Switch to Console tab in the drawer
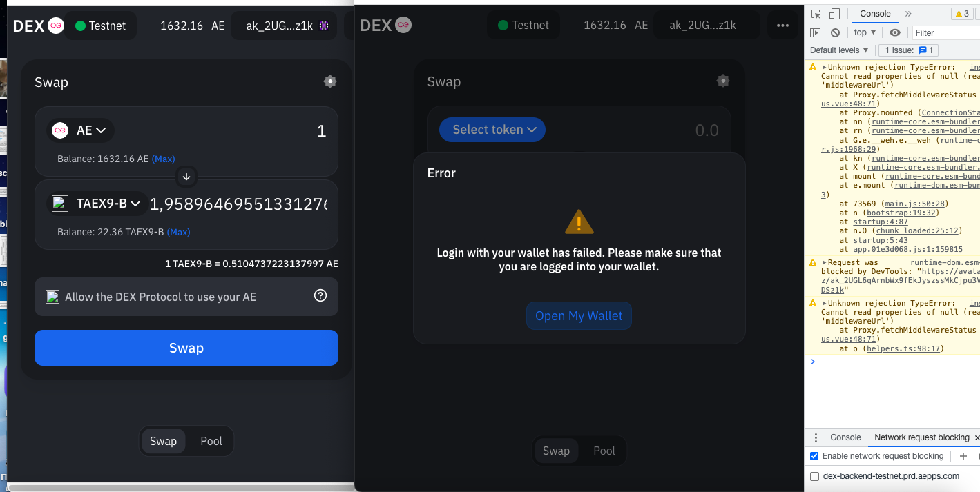The image size is (980, 492). point(845,437)
